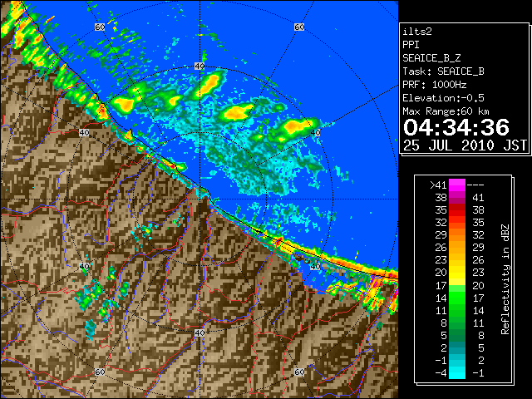Click the 'Task: SEAICE_B' line

(443, 71)
